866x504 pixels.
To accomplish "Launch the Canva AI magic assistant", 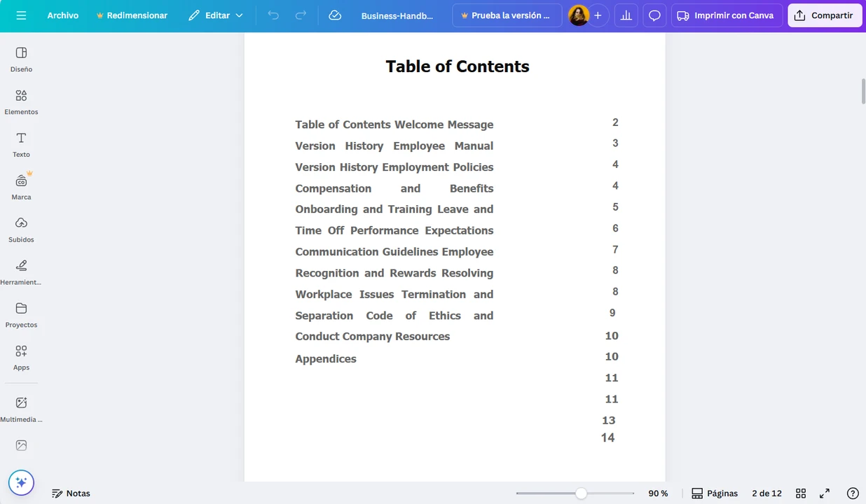I will click(x=21, y=482).
